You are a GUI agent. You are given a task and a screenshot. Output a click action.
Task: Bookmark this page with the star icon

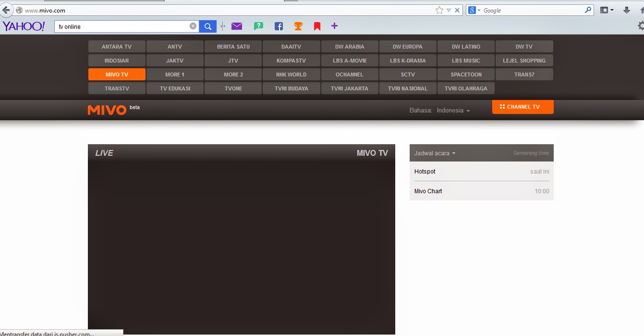(x=439, y=10)
